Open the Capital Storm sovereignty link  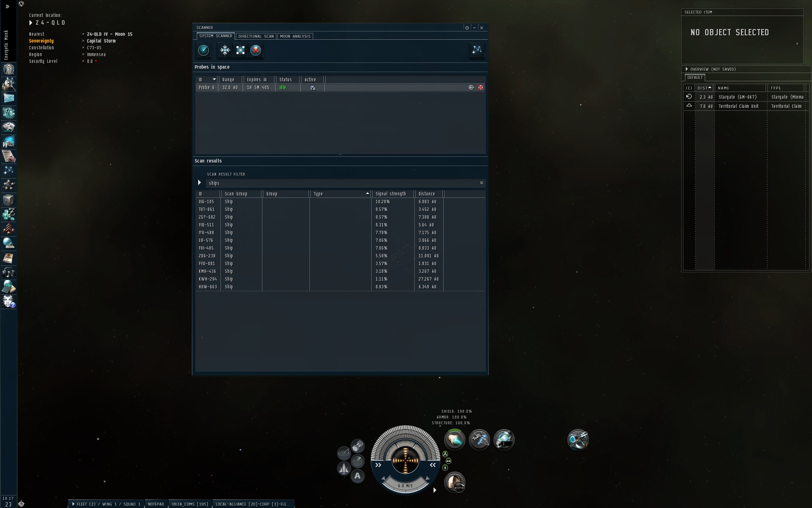coord(101,41)
